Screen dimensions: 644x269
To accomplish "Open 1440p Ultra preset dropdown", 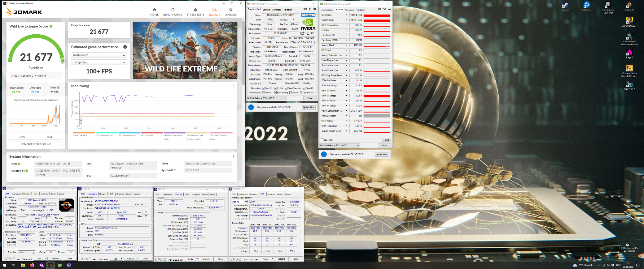I will pyautogui.click(x=99, y=62).
